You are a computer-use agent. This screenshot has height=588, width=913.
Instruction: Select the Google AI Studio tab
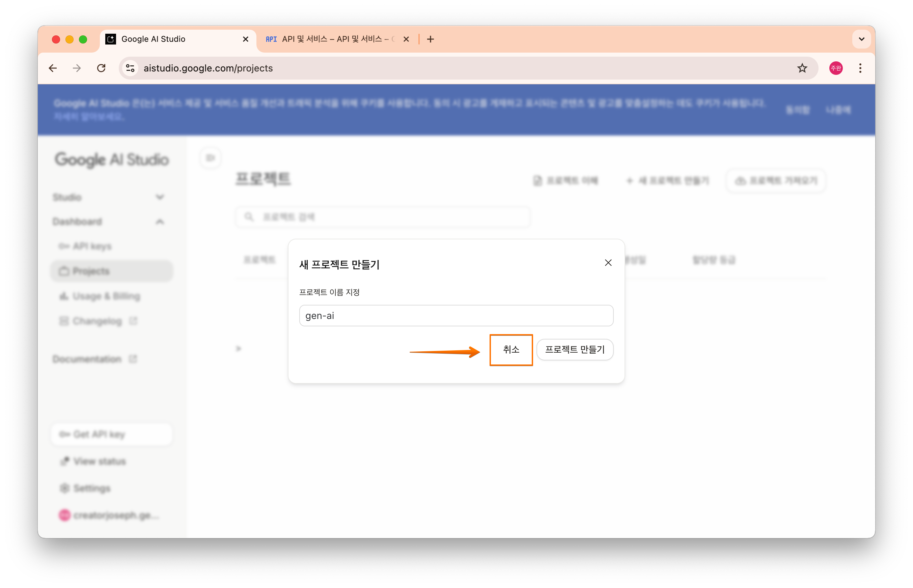click(x=172, y=39)
